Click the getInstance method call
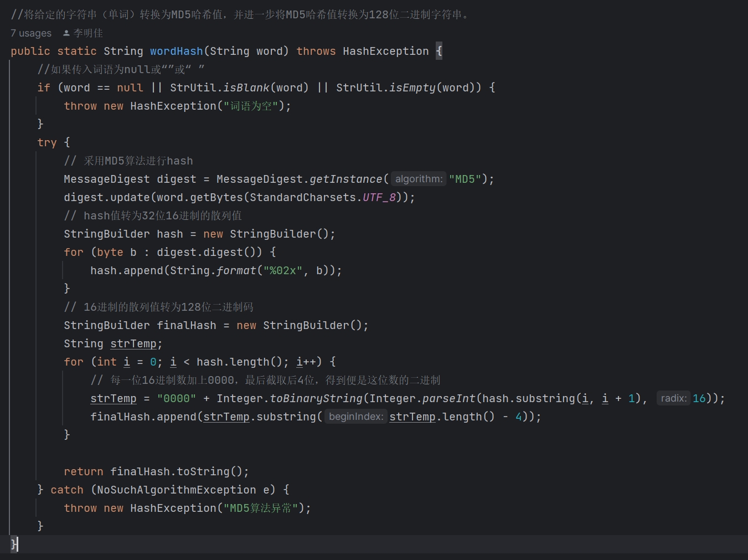Viewport: 748px width, 560px height. coord(346,179)
